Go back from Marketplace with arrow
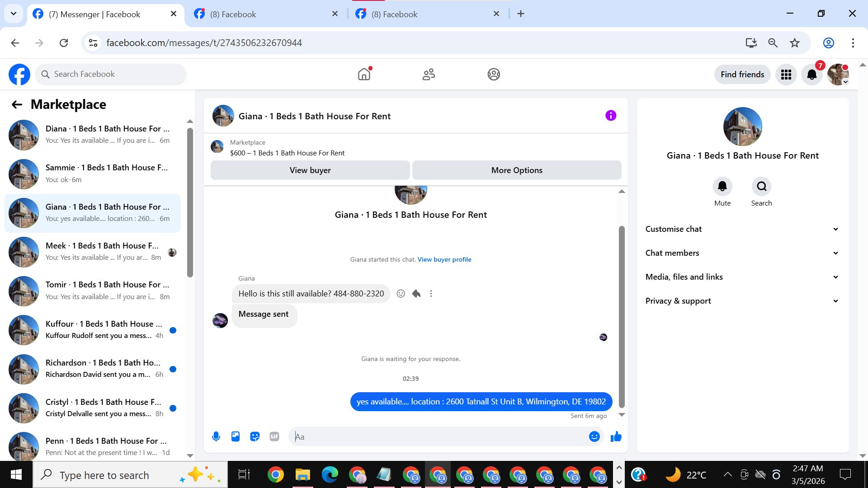 coord(17,104)
